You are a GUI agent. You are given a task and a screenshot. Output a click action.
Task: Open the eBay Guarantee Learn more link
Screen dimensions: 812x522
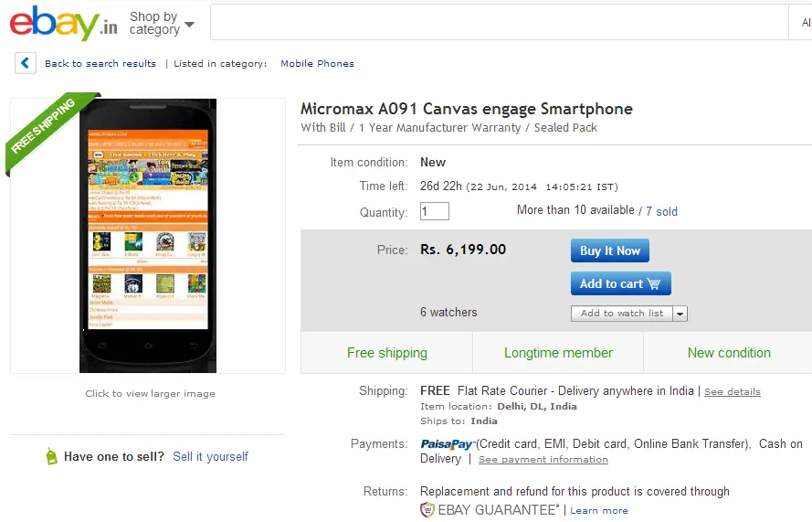coord(599,511)
